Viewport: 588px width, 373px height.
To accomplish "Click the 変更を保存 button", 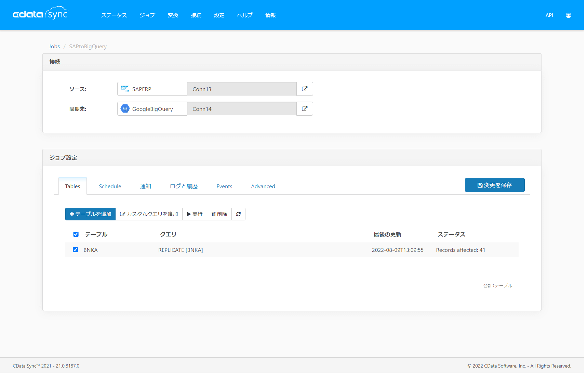I will coord(495,185).
